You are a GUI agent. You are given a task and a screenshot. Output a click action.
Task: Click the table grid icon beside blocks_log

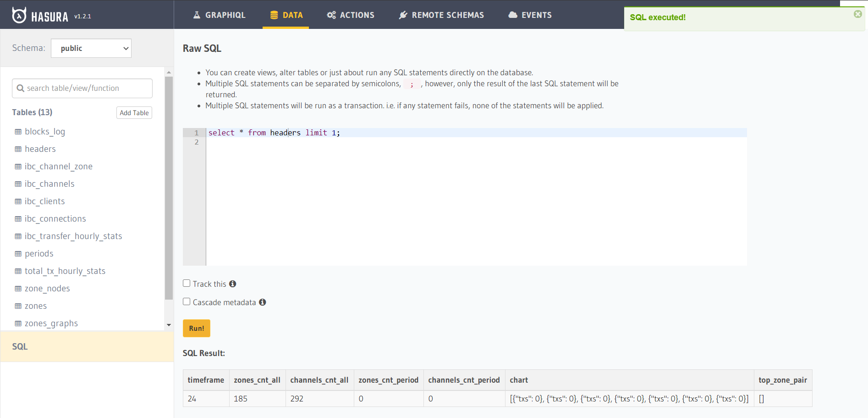[x=17, y=131]
